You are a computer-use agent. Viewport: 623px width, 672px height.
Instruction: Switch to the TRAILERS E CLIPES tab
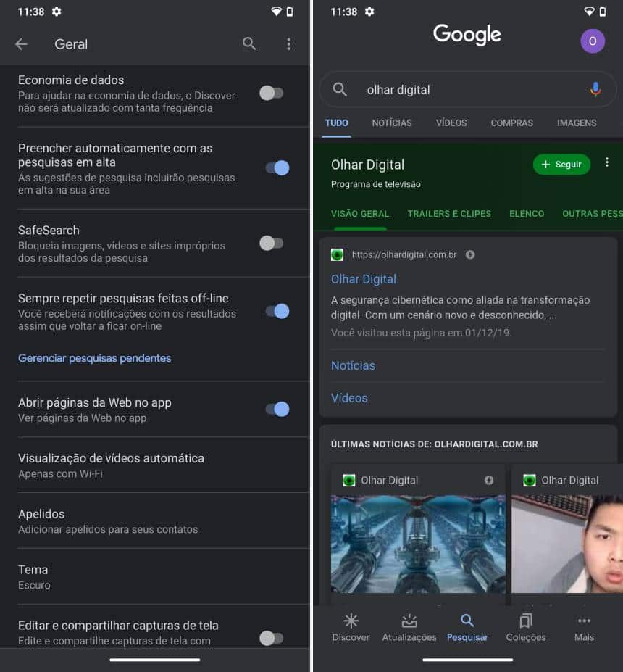coord(449,214)
